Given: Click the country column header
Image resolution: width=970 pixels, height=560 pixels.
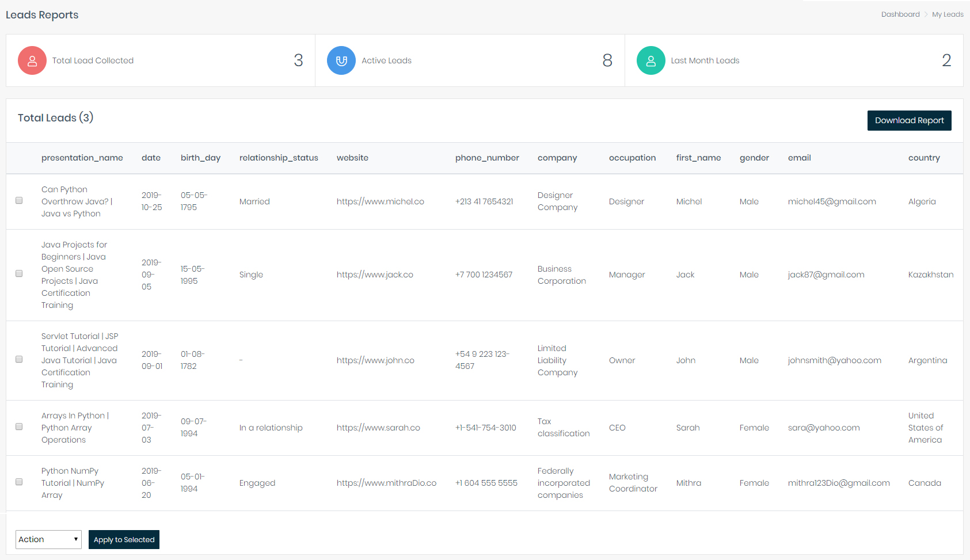Looking at the screenshot, I should [923, 158].
